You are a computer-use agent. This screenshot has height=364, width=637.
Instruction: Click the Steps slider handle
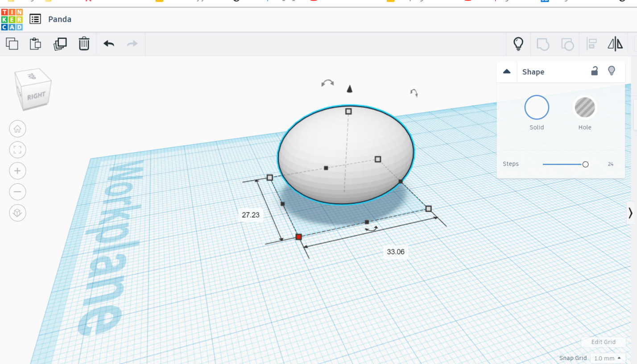click(586, 164)
